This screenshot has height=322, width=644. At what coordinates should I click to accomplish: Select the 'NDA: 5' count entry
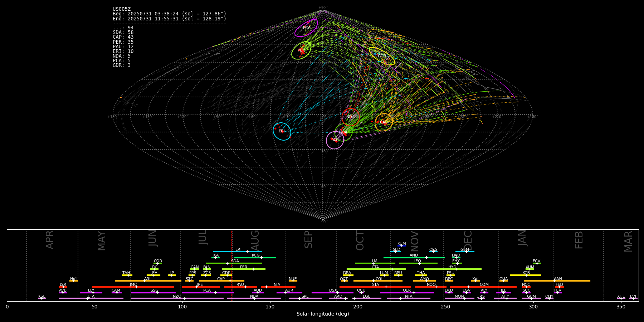point(122,56)
